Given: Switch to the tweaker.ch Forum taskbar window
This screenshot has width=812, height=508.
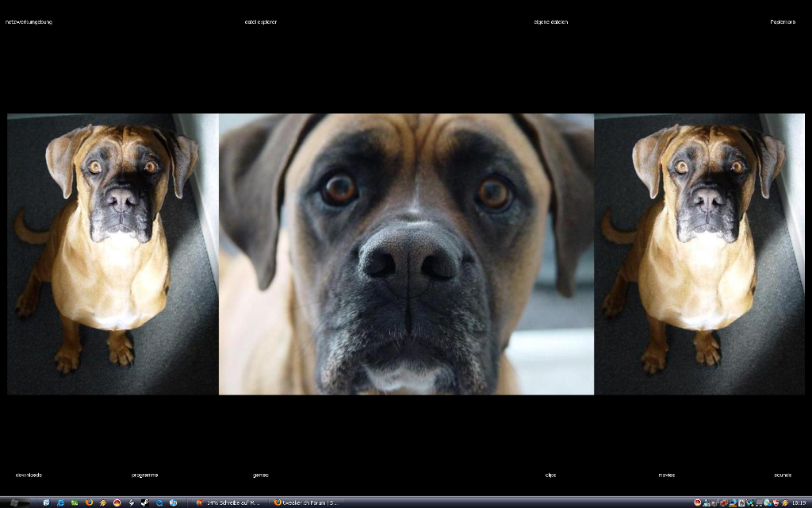Looking at the screenshot, I should tap(305, 502).
